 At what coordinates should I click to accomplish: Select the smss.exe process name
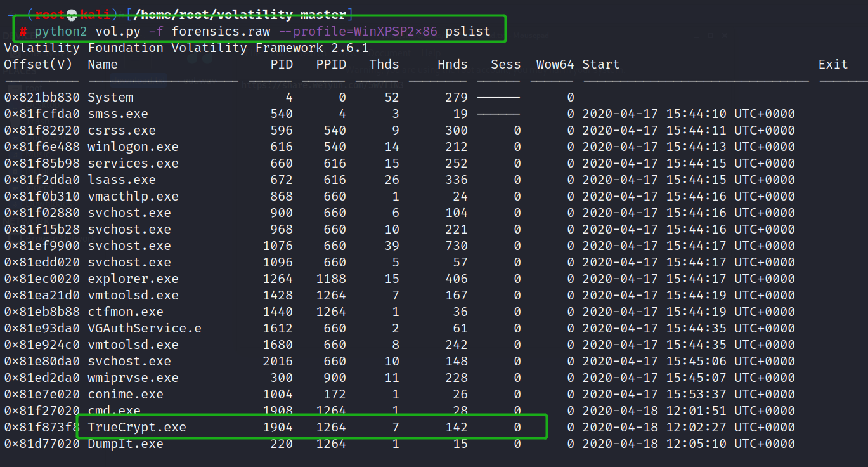click(x=118, y=114)
